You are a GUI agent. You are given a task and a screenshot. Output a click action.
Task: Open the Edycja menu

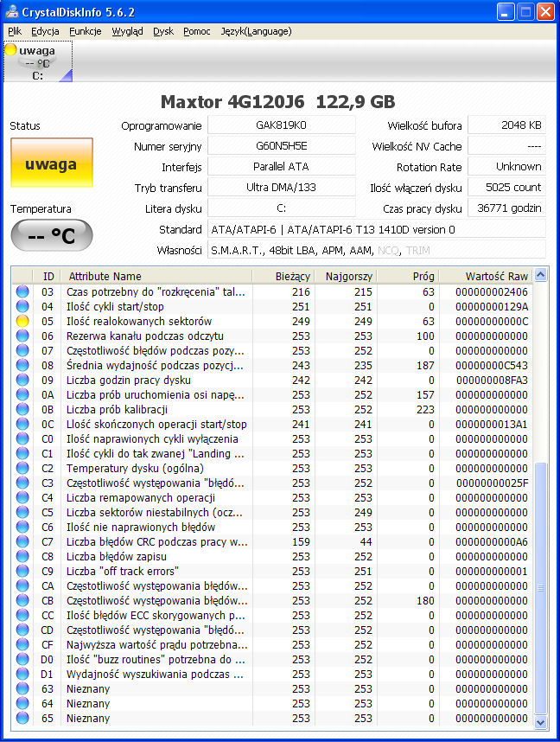click(x=45, y=31)
